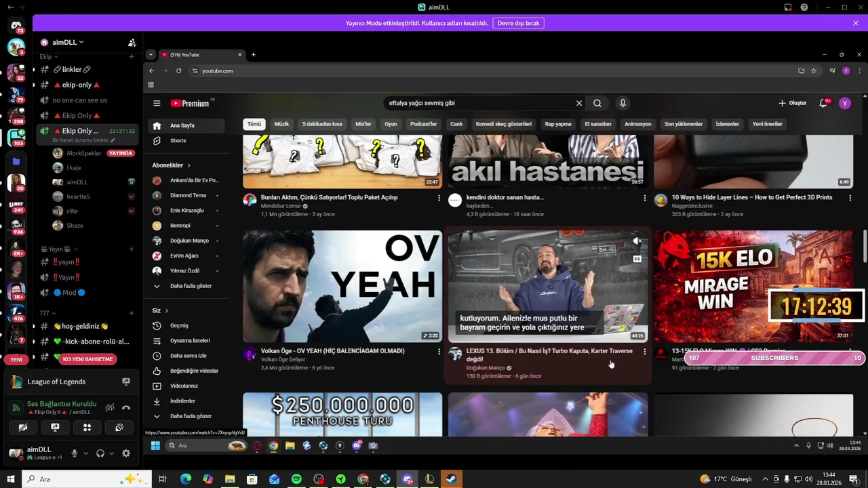Start YouTube voice search with microphone
This screenshot has height=488, width=868.
tap(623, 103)
